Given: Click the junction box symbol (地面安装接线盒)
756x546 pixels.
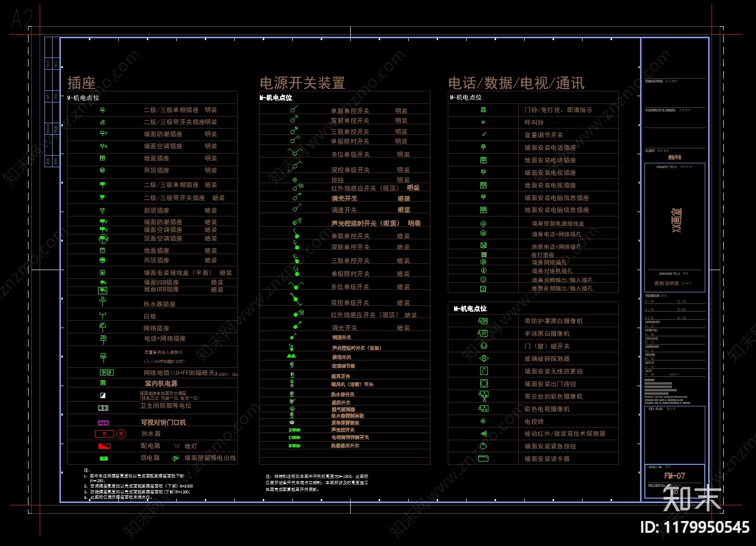Looking at the screenshot, I should coord(102,273).
